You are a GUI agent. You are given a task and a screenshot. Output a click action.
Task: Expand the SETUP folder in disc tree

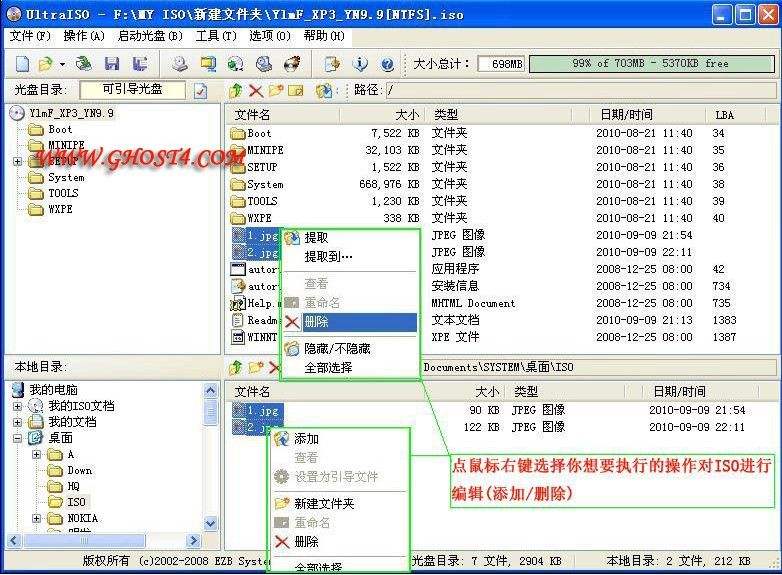(x=17, y=161)
